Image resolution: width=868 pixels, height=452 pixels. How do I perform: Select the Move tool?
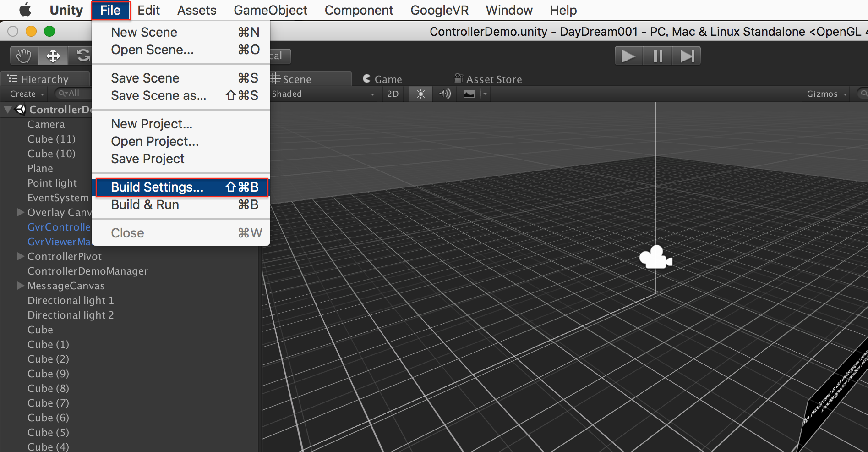click(53, 56)
